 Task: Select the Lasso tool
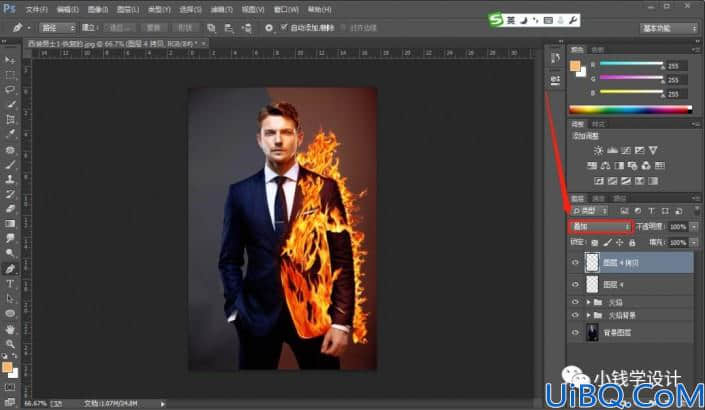coord(10,89)
